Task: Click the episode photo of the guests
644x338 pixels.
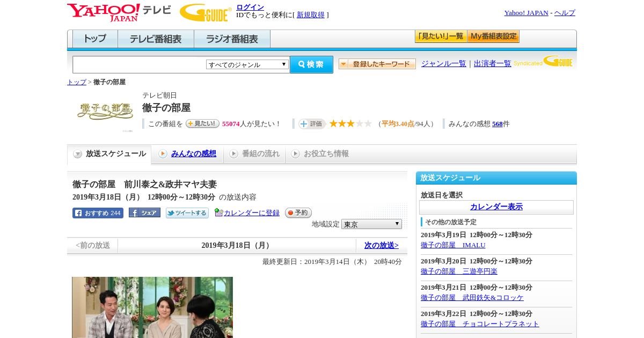Action: (152, 307)
